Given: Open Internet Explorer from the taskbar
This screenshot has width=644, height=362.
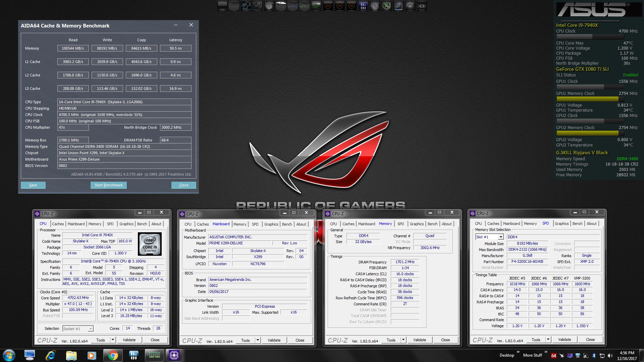Looking at the screenshot, I should tap(50, 355).
